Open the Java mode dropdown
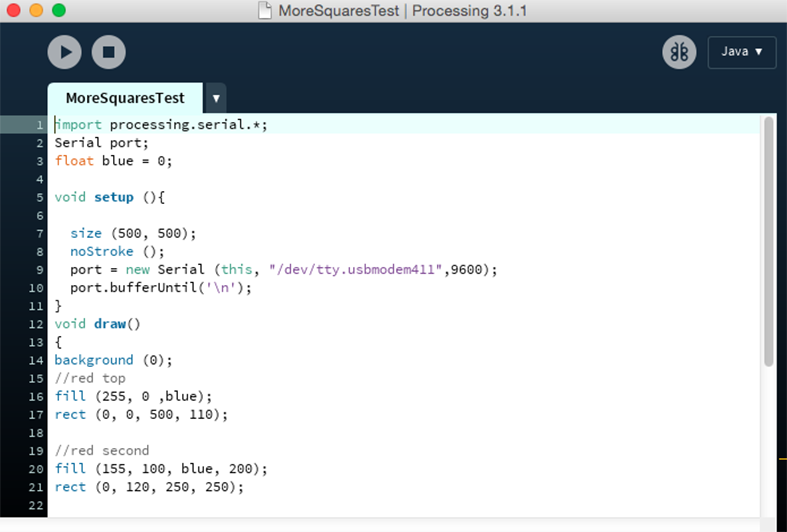Viewport: 787px width, 532px height. pos(742,52)
